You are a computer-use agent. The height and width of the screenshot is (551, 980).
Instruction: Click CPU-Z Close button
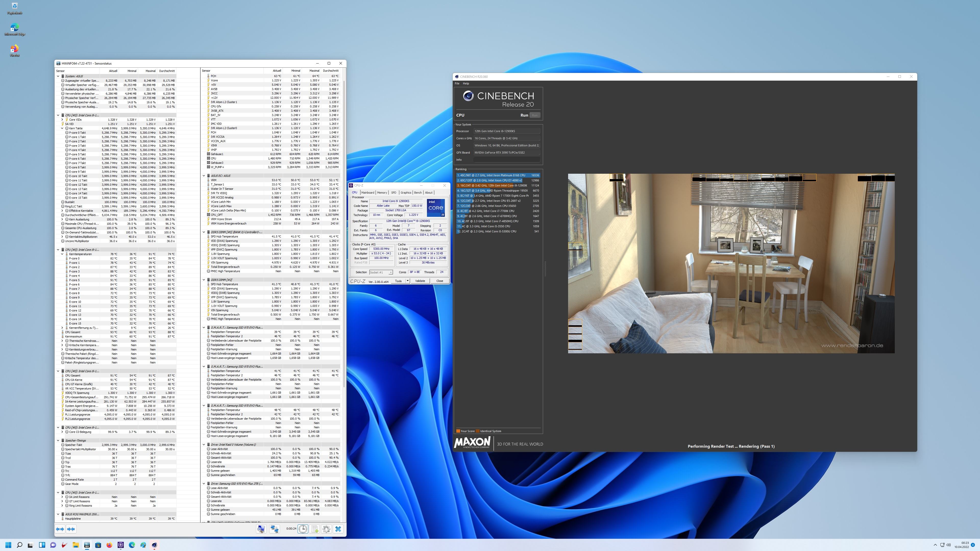pos(440,281)
